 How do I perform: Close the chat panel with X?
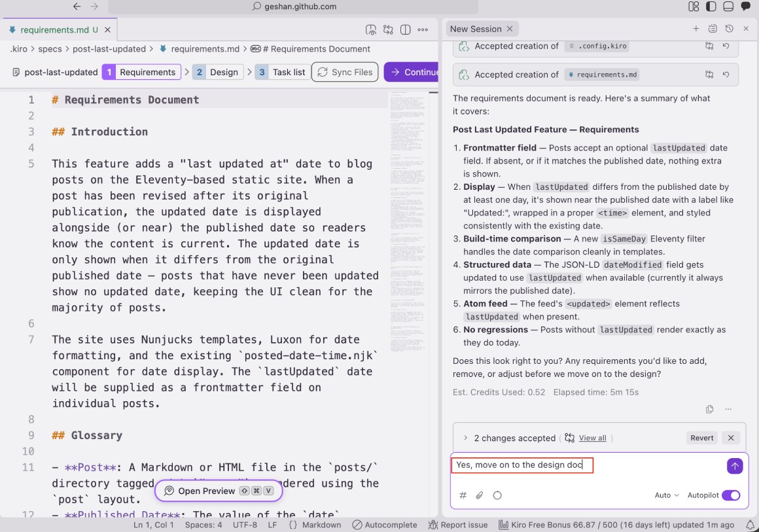point(746,29)
